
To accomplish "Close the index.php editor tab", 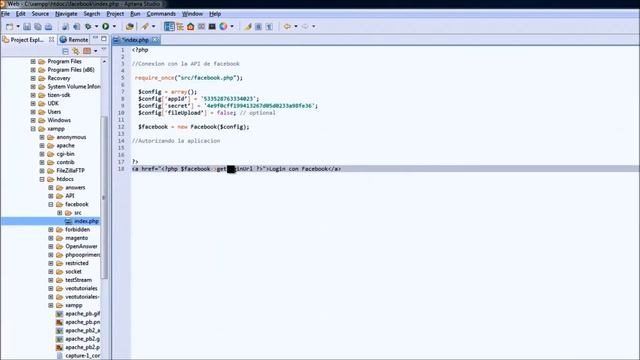I will [156, 40].
